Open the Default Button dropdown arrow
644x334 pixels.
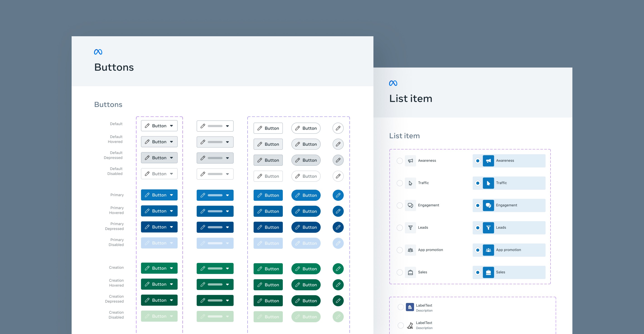tap(172, 126)
